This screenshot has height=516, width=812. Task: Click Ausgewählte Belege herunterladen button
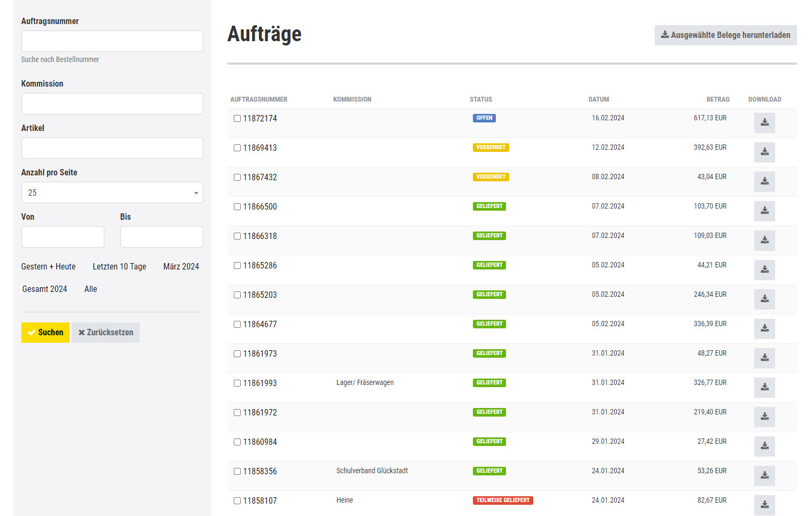[x=725, y=35]
